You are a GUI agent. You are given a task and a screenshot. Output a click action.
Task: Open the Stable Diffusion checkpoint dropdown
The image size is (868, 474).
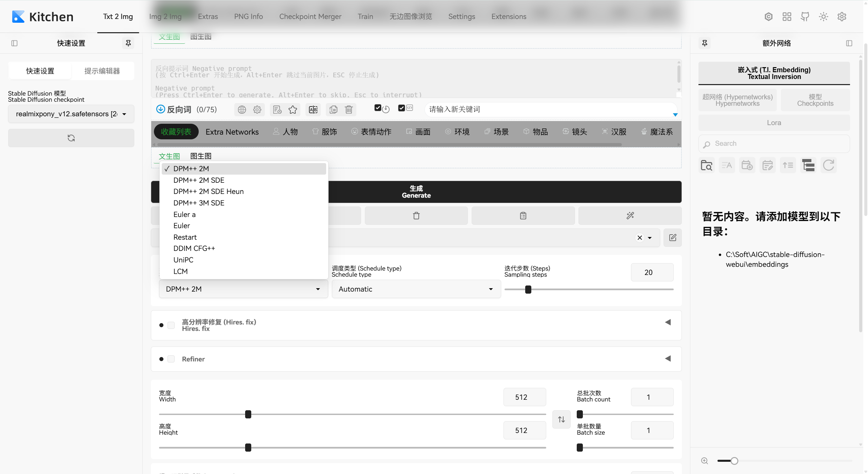pos(71,114)
